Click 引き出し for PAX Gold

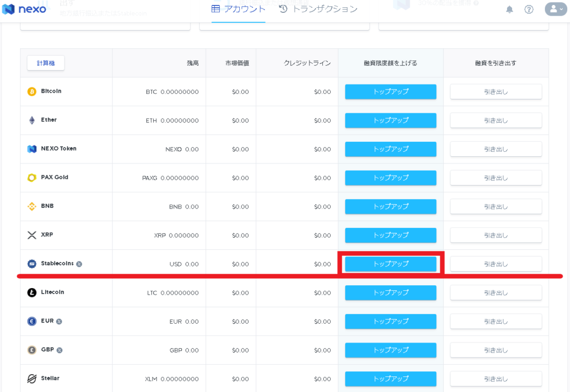pyautogui.click(x=496, y=178)
